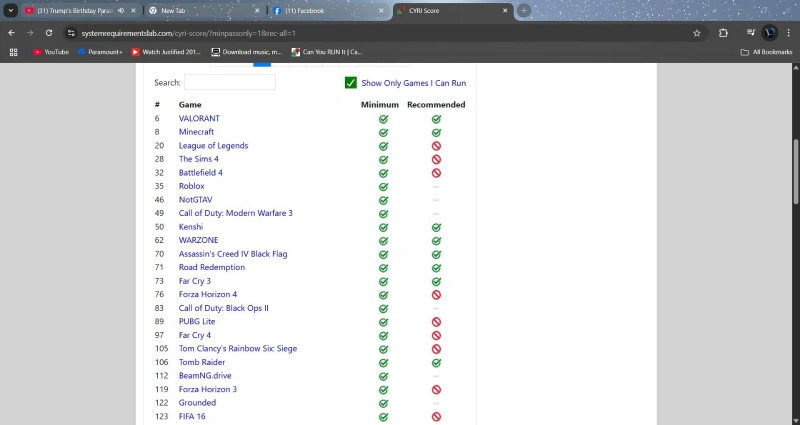800x425 pixels.
Task: Open the BeamNG.drive link
Action: [205, 376]
